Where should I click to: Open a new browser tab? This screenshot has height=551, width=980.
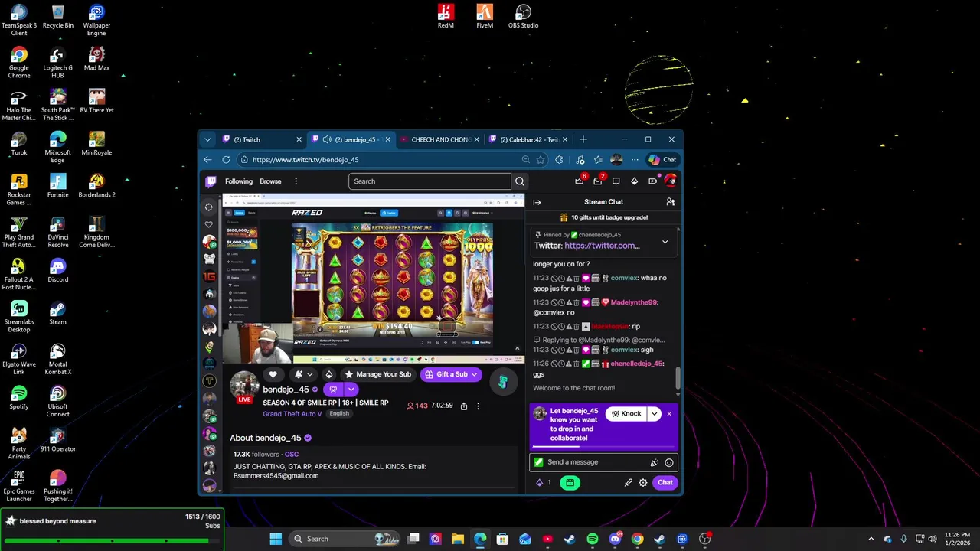point(583,139)
